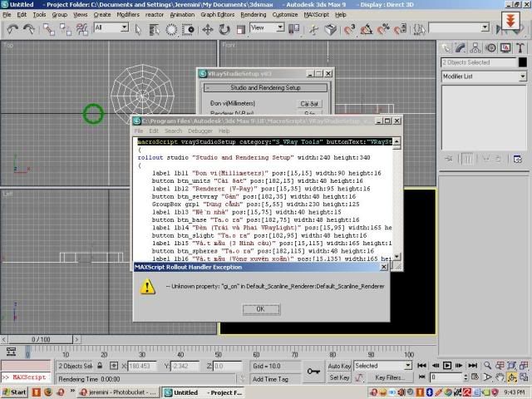Open the Selected key filter dropdown
This screenshot has height=399, width=532.
(x=408, y=366)
